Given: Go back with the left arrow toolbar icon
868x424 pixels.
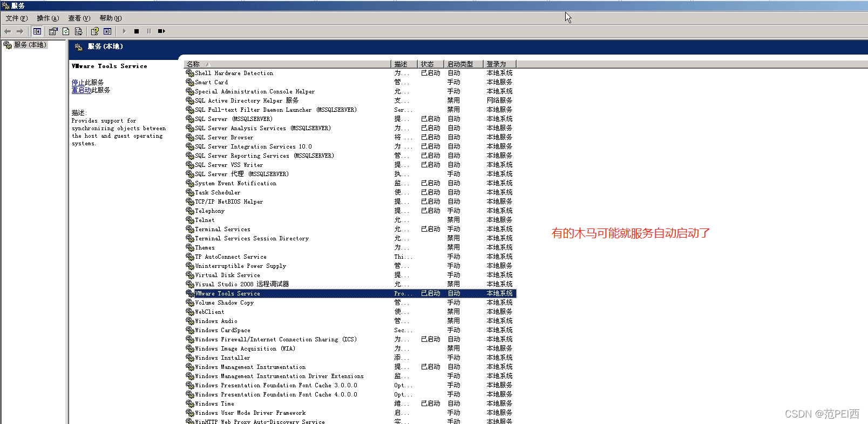Looking at the screenshot, I should (x=8, y=31).
